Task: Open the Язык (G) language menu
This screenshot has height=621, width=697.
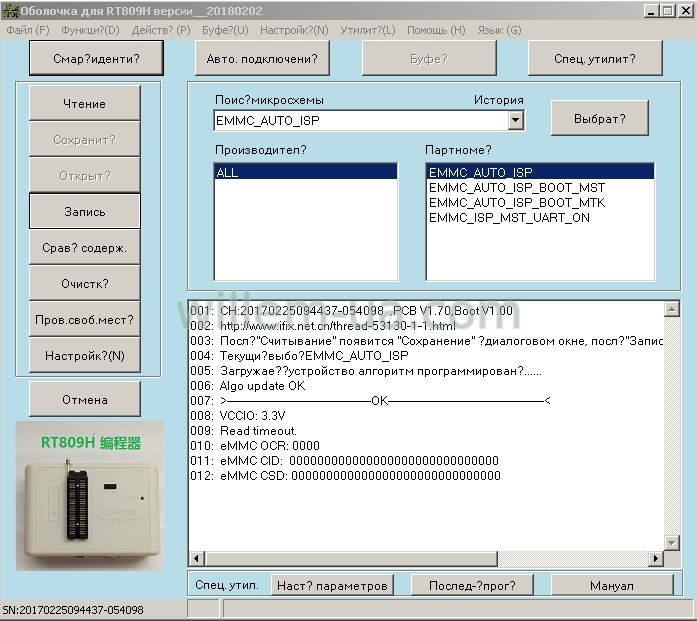Action: click(x=499, y=30)
